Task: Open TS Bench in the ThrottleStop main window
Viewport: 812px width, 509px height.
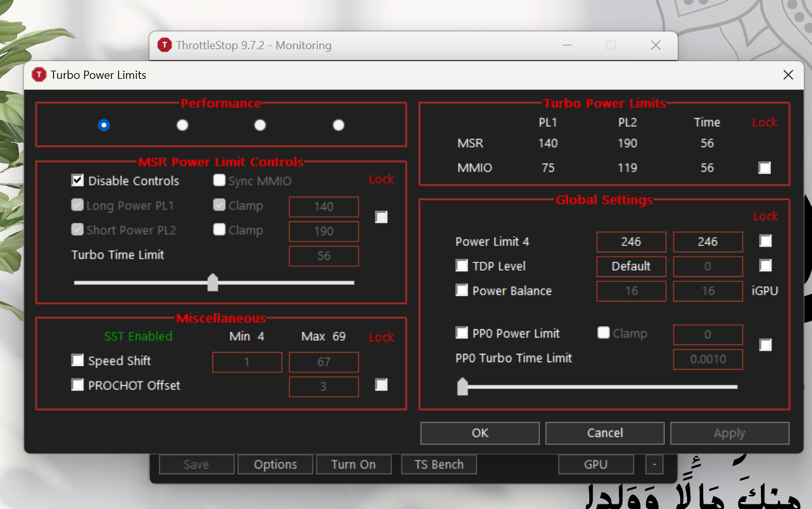Action: pos(439,464)
